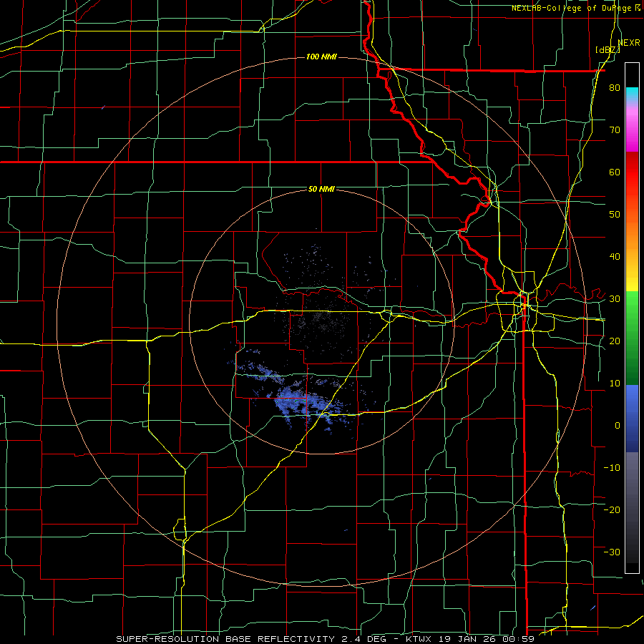Click the -30 value on dBZ scale
Screen dimensions: 644x644
point(612,552)
